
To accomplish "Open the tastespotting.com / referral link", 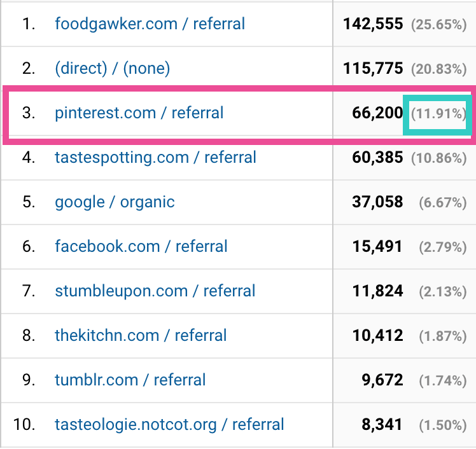I will [x=155, y=158].
